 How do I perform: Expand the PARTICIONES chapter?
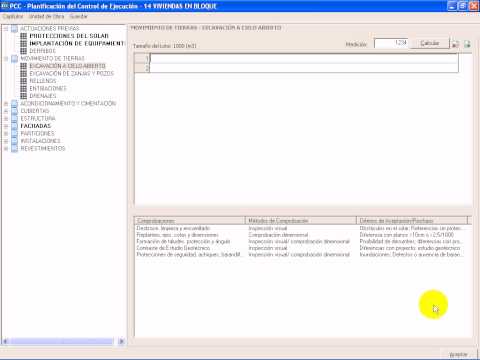tap(6, 134)
